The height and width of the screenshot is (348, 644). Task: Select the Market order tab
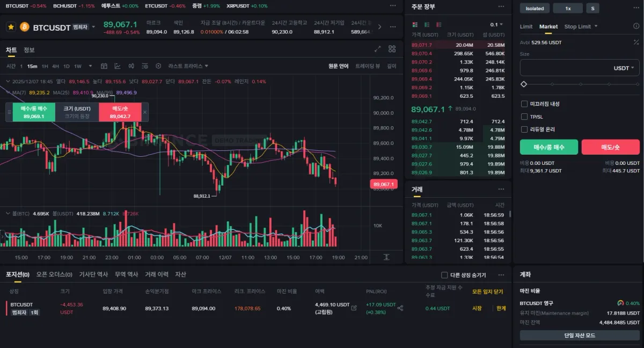548,26
